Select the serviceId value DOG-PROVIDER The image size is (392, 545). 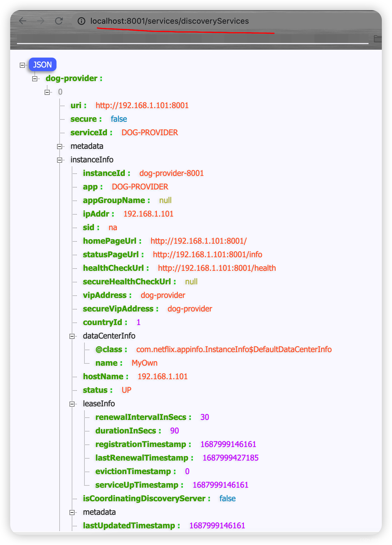(150, 132)
